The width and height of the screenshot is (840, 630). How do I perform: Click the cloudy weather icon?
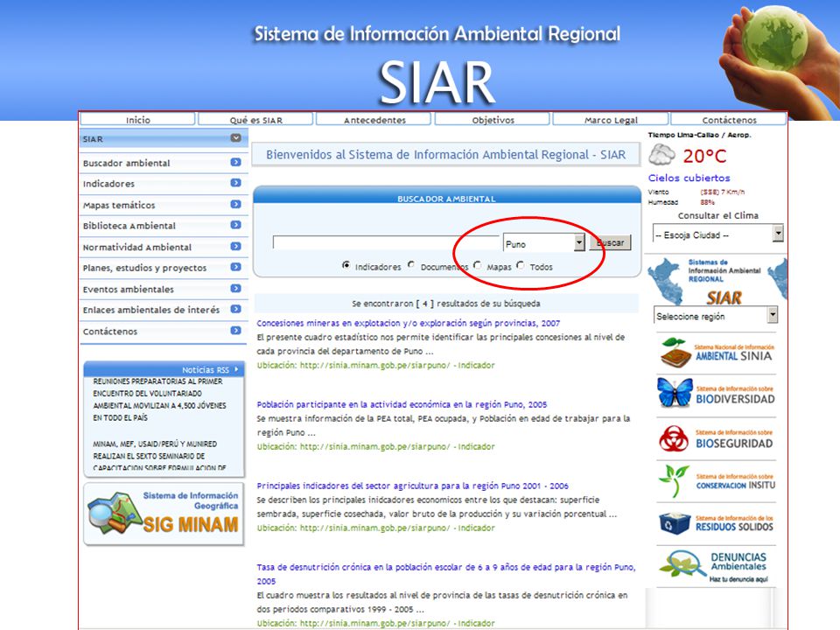click(661, 156)
